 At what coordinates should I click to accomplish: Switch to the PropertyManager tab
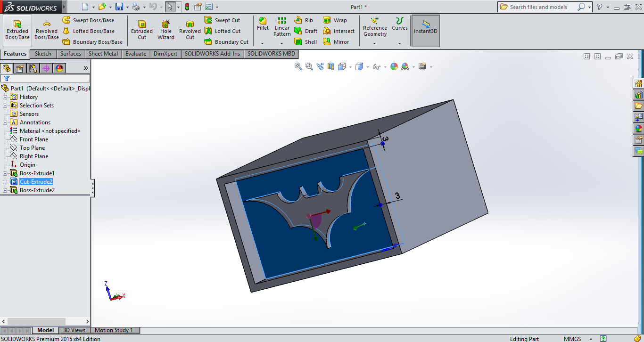(19, 68)
